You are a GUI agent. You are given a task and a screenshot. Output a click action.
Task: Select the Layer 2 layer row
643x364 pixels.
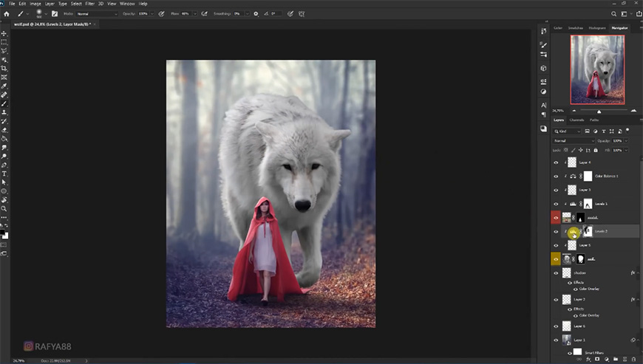(596, 300)
